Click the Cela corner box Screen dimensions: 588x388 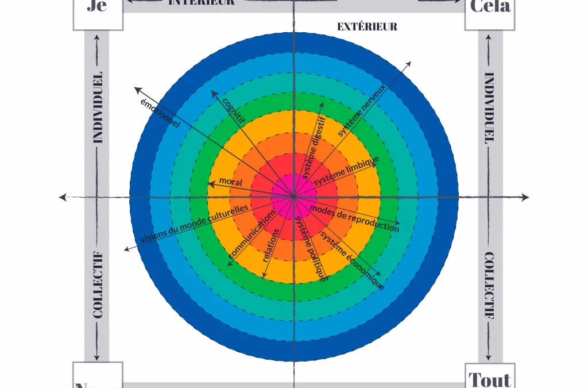click(x=490, y=10)
